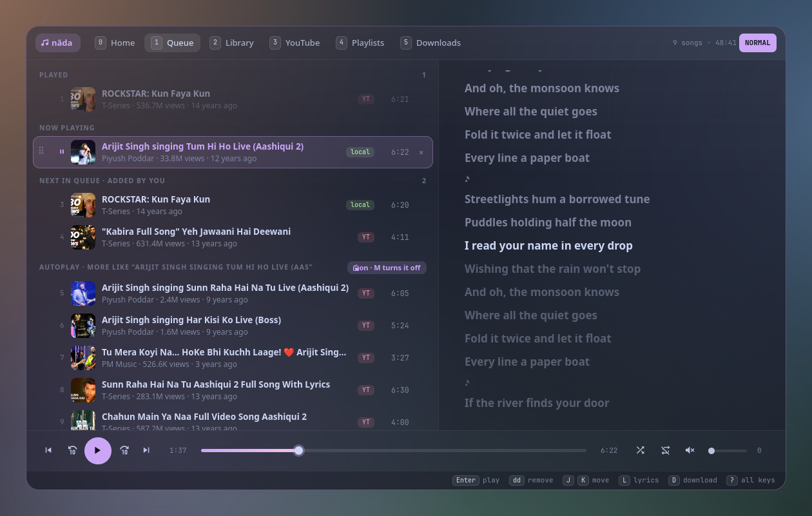Click the 1:37 elapsed time label
The width and height of the screenshot is (812, 516).
tap(178, 450)
